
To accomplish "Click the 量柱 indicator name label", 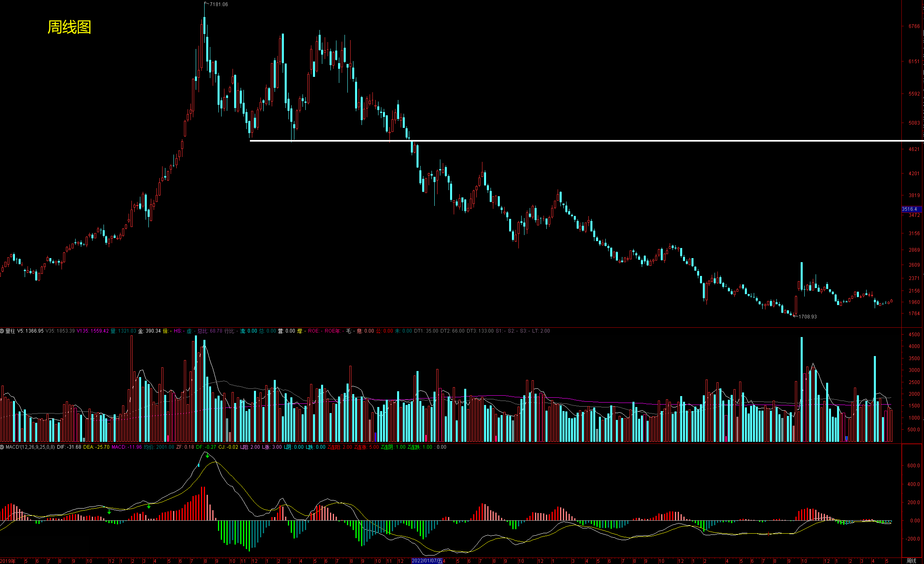I will [x=10, y=331].
